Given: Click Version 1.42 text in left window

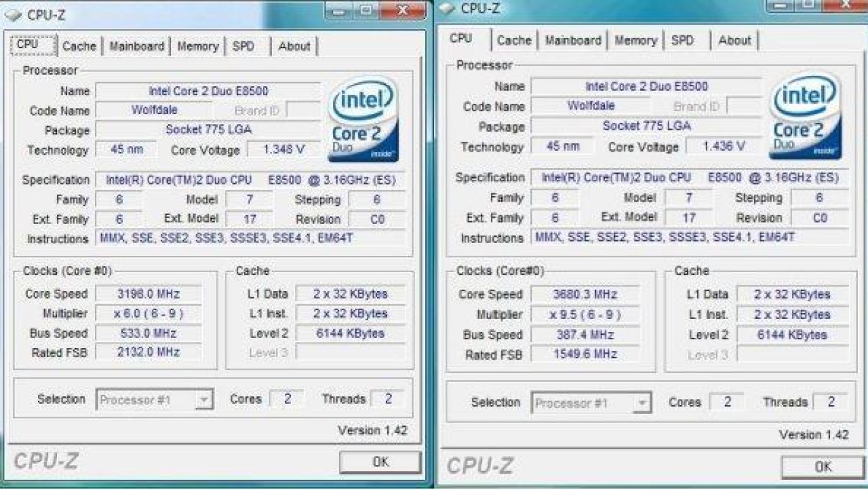Looking at the screenshot, I should 372,430.
